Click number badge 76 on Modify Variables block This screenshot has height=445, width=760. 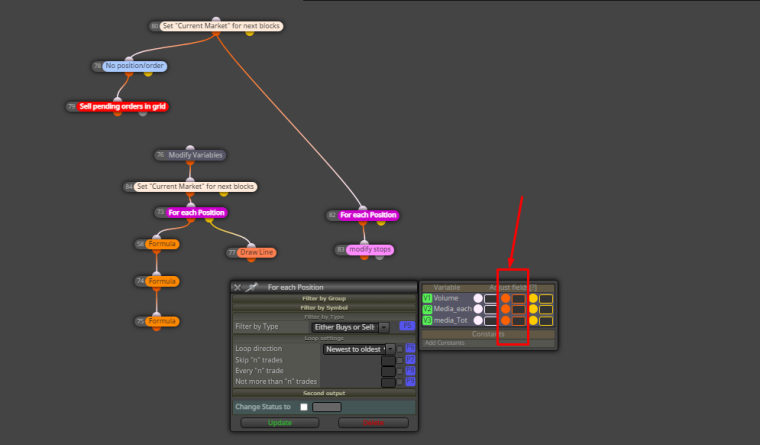(160, 155)
